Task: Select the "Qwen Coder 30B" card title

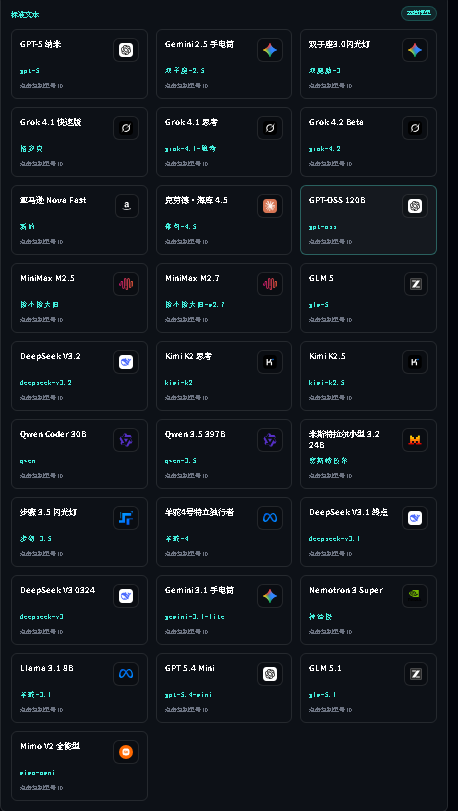Action: [53, 434]
